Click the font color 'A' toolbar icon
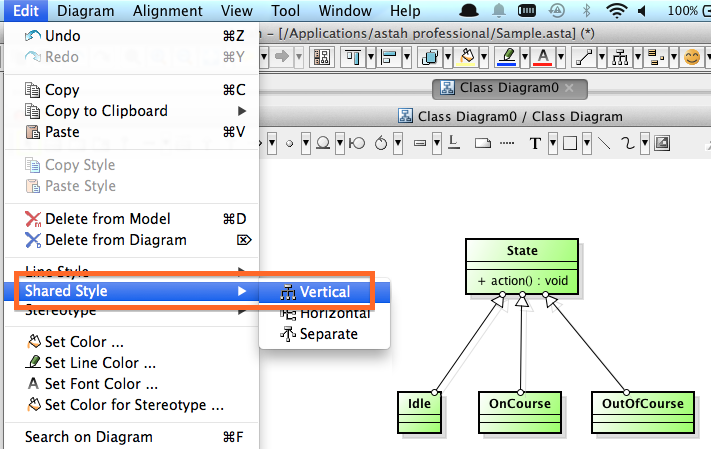Screen dimensions: 711x449 [x=543, y=56]
